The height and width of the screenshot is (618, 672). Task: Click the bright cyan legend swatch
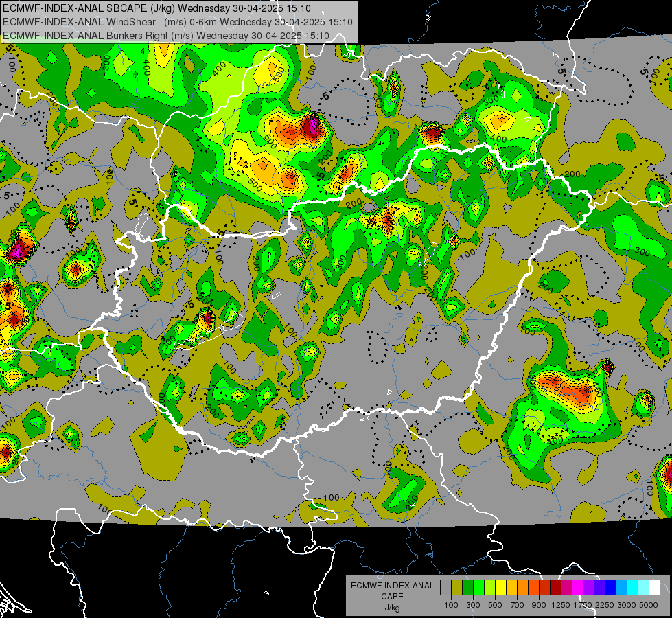pyautogui.click(x=633, y=587)
